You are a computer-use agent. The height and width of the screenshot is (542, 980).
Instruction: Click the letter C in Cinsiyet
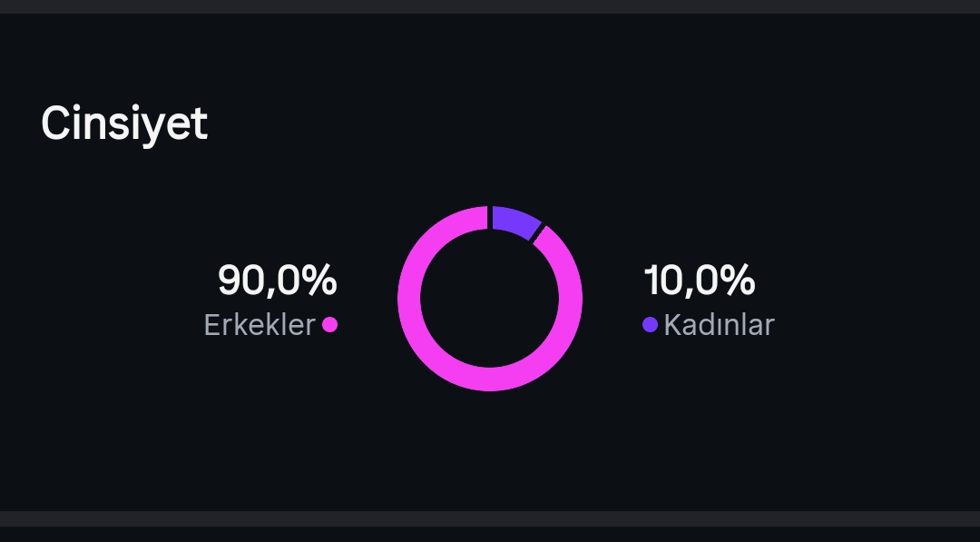pos(54,123)
